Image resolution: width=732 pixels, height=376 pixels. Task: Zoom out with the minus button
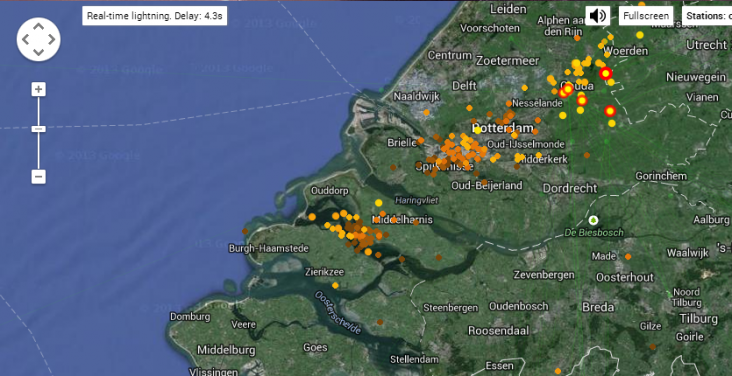(38, 177)
